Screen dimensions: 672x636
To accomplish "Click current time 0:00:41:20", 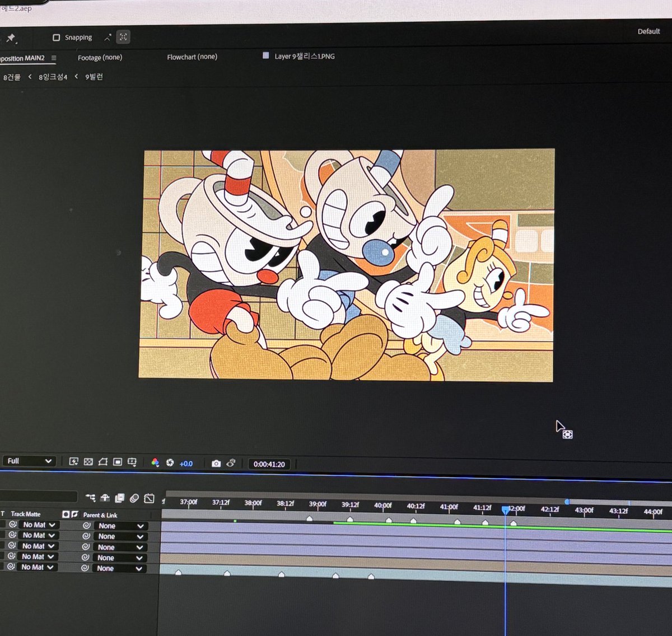I will click(x=269, y=464).
